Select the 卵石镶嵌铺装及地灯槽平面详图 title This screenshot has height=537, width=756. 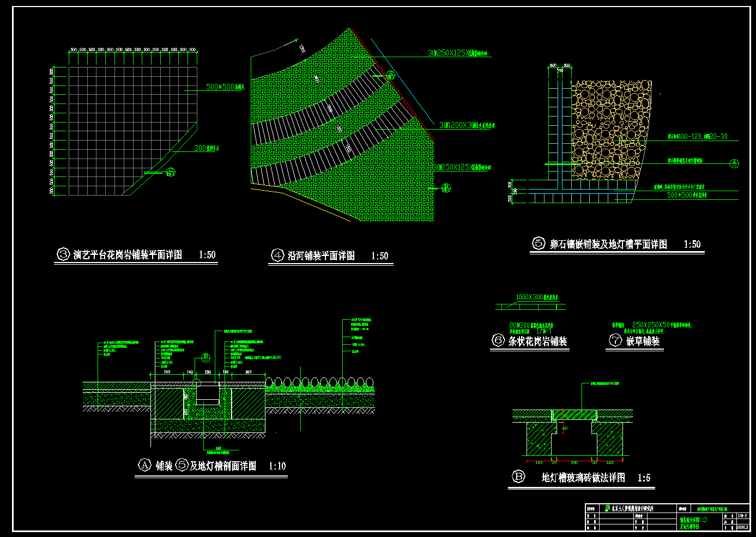[608, 245]
